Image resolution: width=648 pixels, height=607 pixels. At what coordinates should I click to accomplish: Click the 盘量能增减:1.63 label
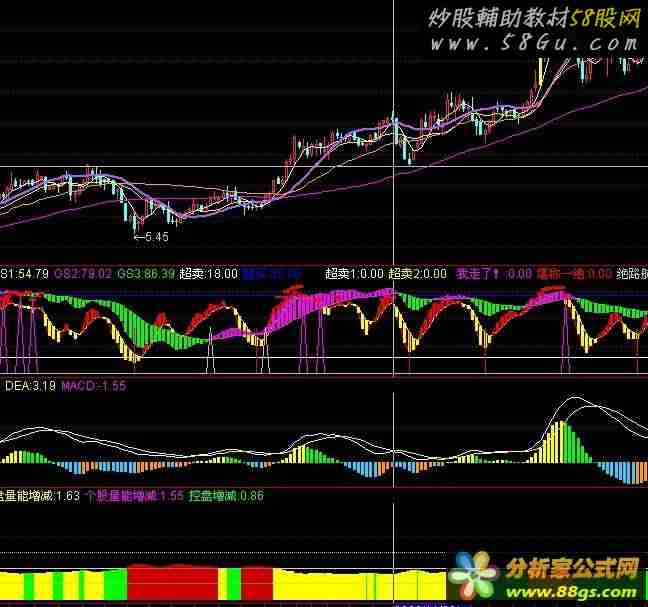click(x=40, y=495)
